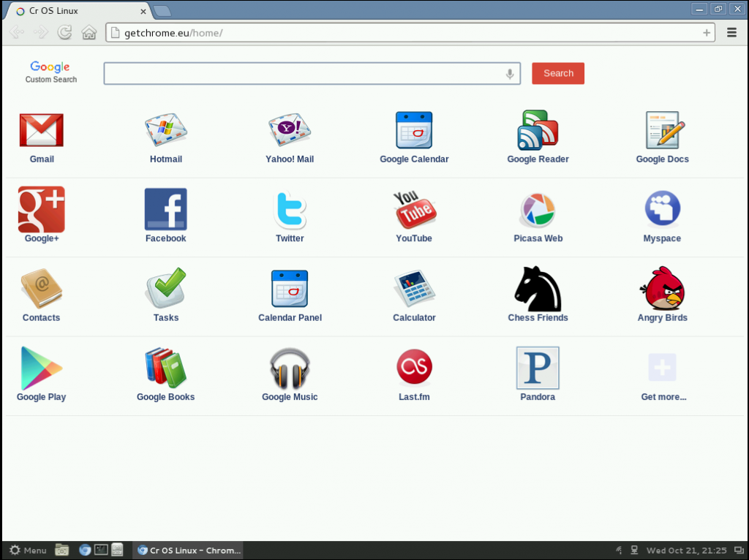749x560 pixels.
Task: Go forward with the forward arrow
Action: (41, 32)
